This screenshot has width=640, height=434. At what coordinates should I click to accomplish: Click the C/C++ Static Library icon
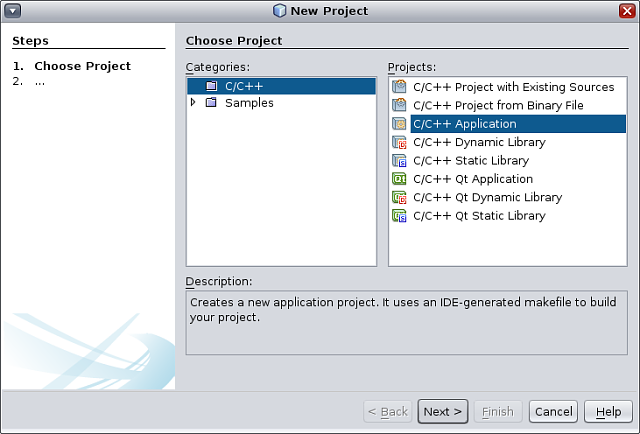pyautogui.click(x=400, y=161)
